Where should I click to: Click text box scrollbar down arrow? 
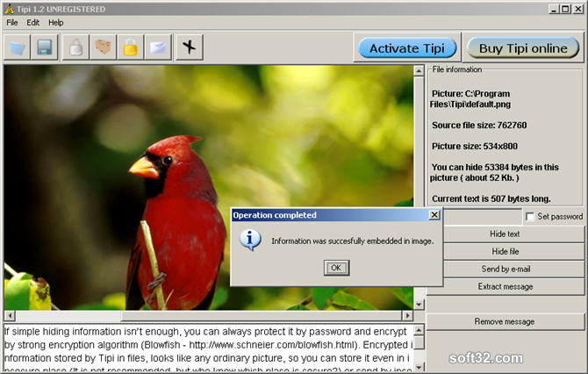tap(419, 367)
